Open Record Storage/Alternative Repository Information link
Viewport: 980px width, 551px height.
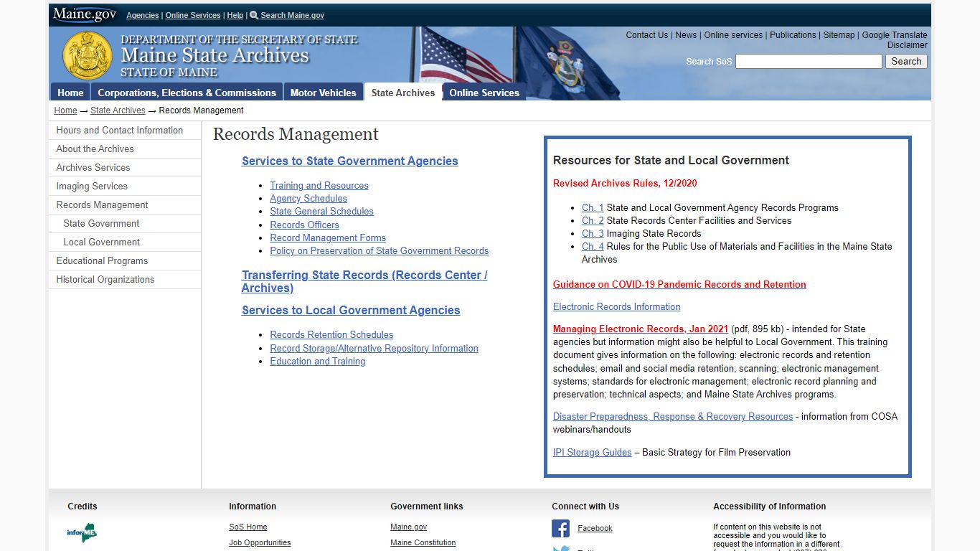click(374, 348)
